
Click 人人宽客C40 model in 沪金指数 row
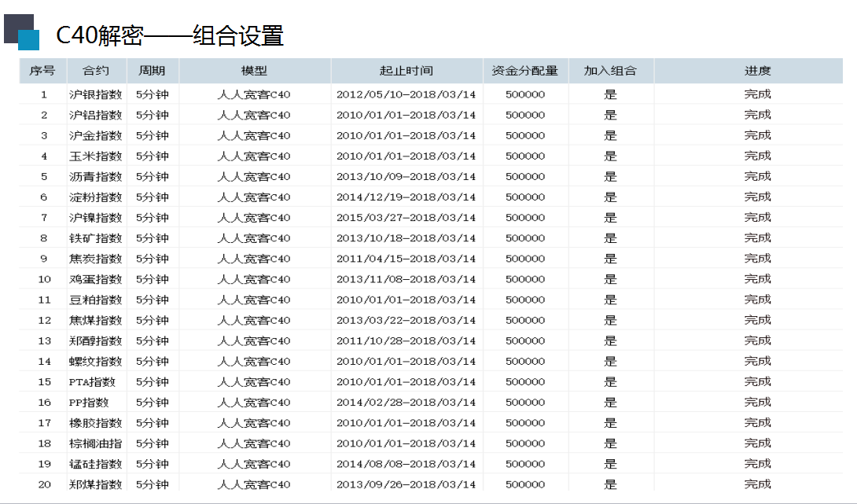pyautogui.click(x=254, y=135)
